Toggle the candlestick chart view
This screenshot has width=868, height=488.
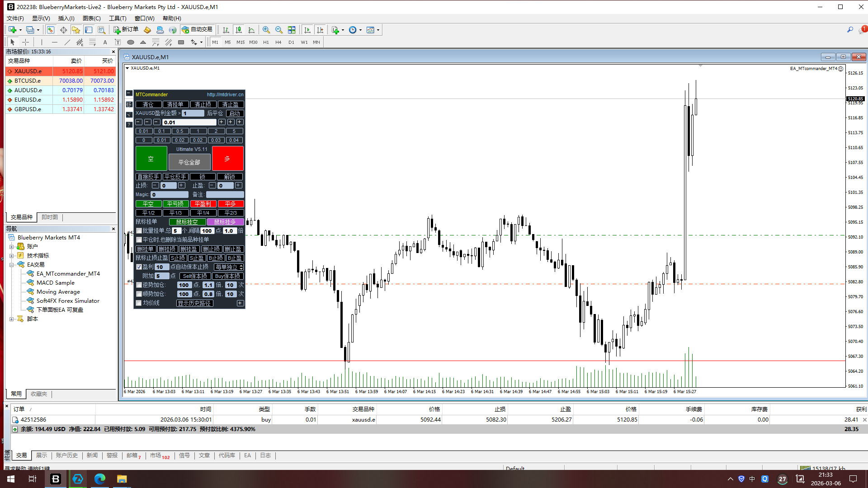[x=239, y=30]
